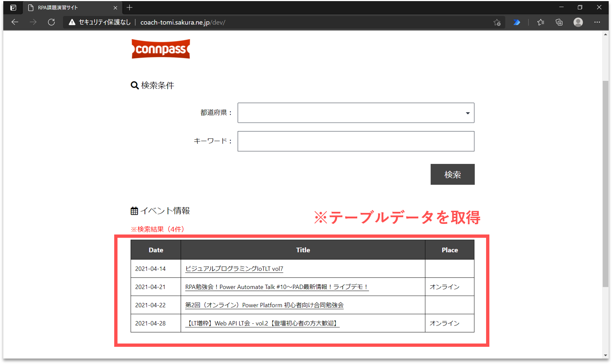The height and width of the screenshot is (364, 612).
Task: Open the Collections icon
Action: tap(559, 22)
